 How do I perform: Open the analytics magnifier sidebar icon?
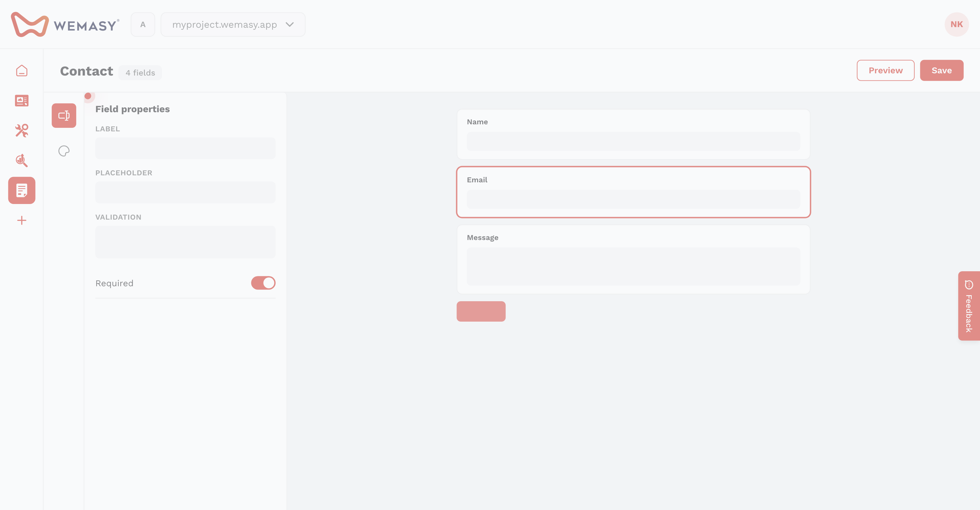[22, 160]
